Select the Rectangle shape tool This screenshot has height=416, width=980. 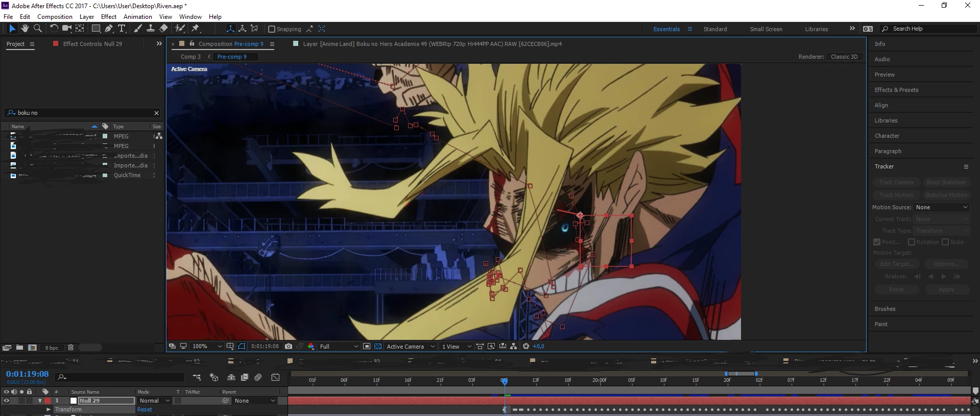95,29
